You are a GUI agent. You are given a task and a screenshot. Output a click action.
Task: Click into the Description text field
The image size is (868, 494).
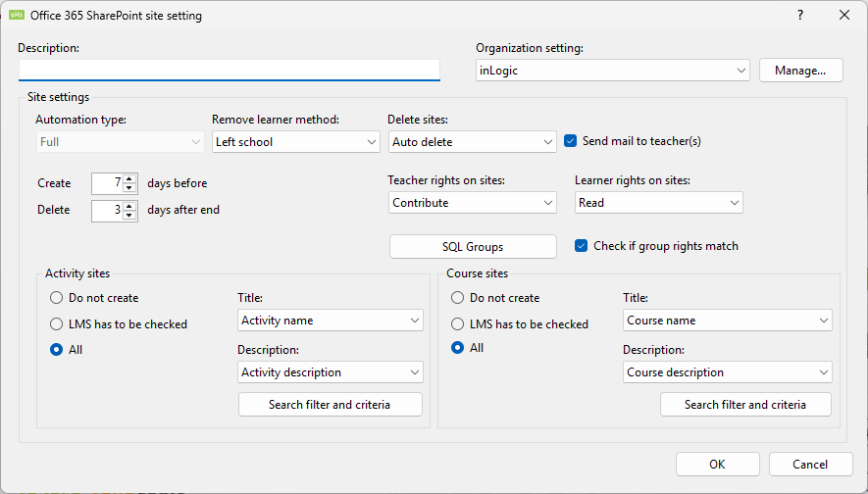coord(229,70)
